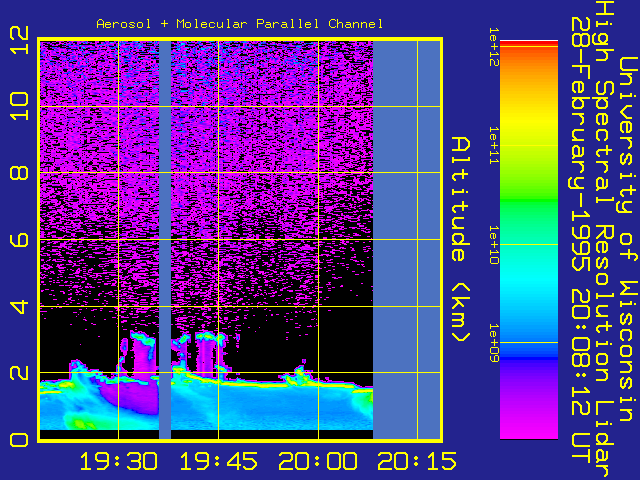Click the narrow data gap column near 19:37

[x=165, y=240]
